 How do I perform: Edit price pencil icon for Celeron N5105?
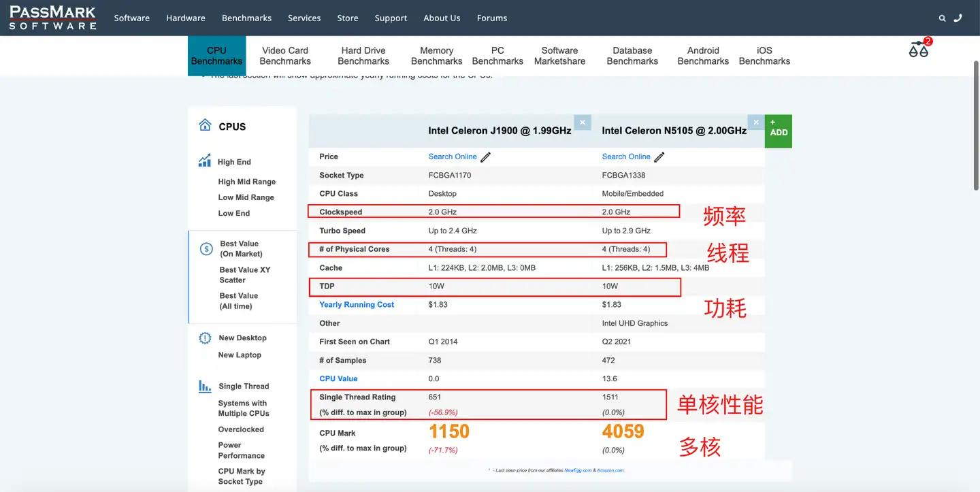(659, 157)
